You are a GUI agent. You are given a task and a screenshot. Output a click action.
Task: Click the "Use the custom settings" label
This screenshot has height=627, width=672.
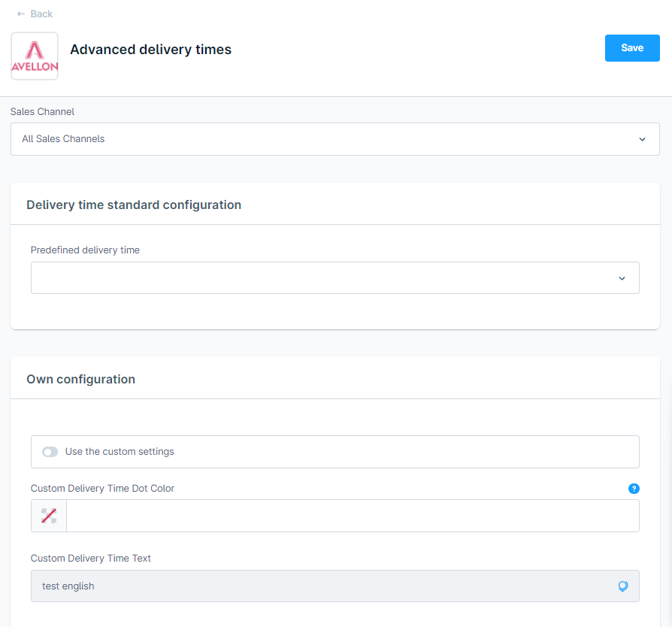[x=120, y=452]
